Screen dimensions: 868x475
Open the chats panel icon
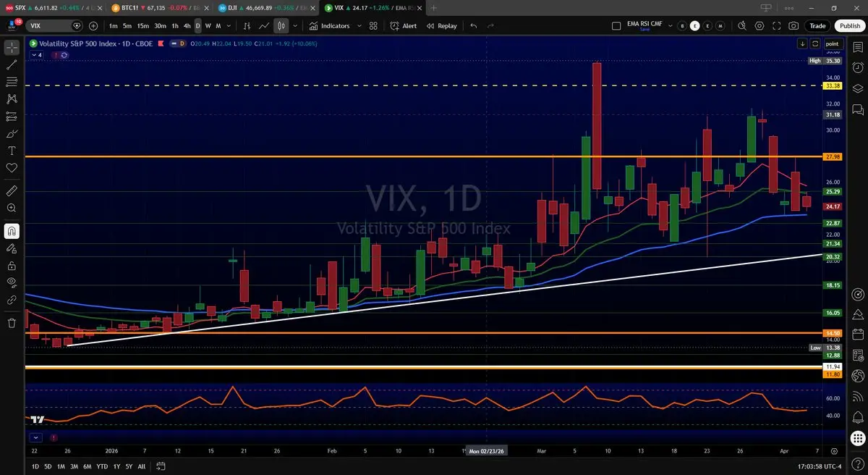click(x=858, y=109)
